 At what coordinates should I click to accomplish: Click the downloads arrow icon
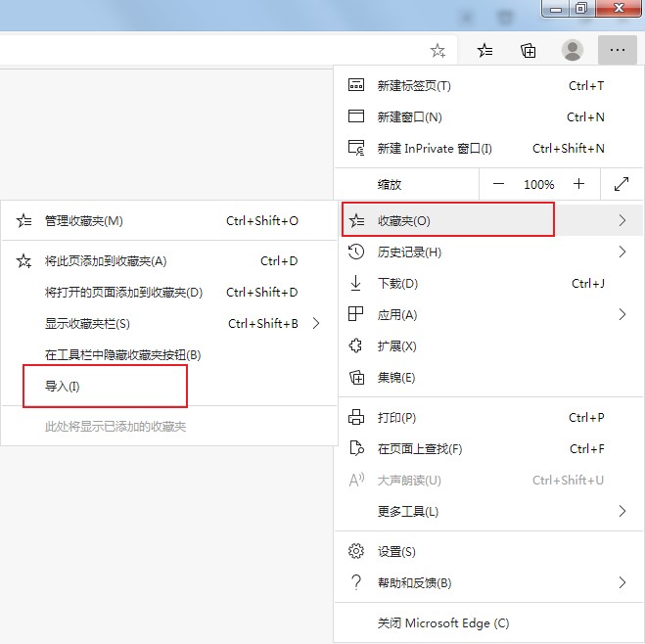click(x=356, y=283)
